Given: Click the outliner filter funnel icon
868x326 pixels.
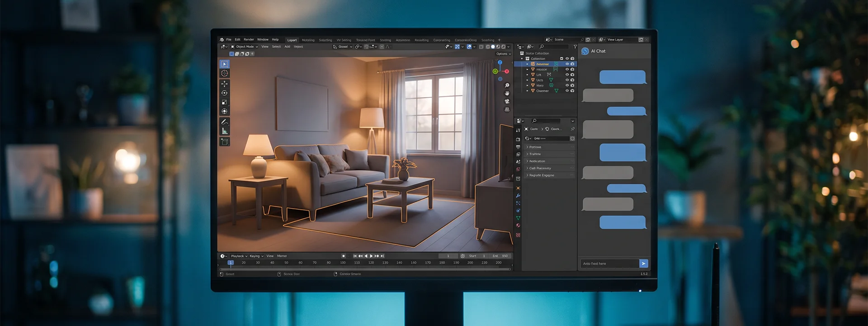Looking at the screenshot, I should pos(575,47).
